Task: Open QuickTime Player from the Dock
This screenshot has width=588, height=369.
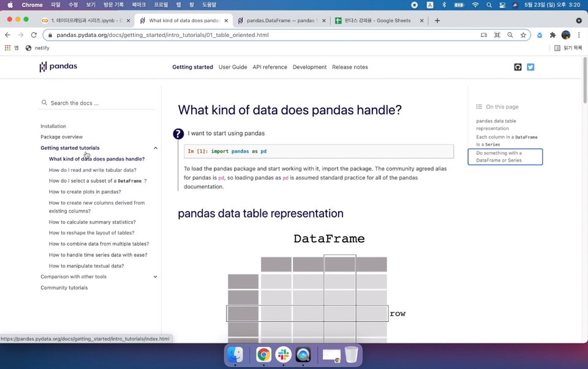Action: pyautogui.click(x=303, y=354)
